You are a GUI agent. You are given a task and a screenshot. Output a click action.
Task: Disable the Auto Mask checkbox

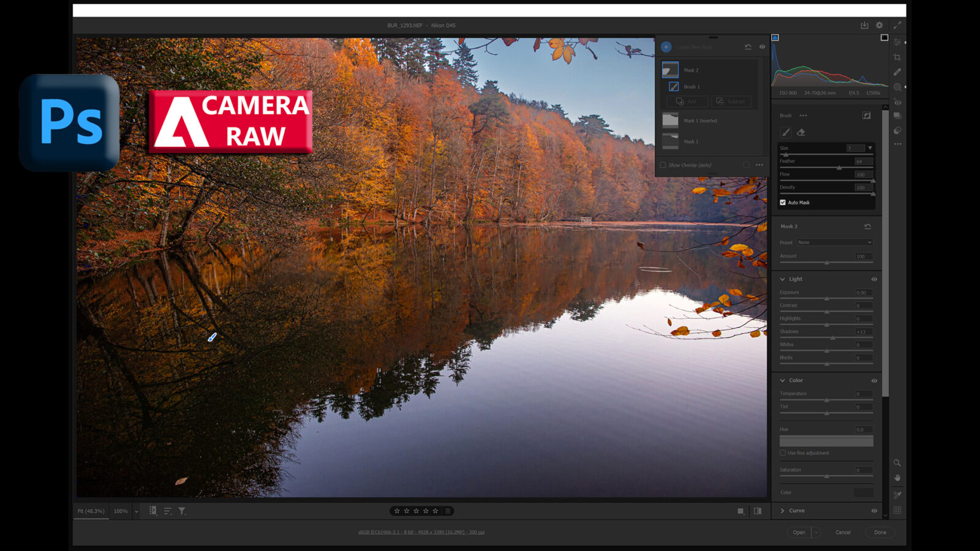pyautogui.click(x=783, y=203)
